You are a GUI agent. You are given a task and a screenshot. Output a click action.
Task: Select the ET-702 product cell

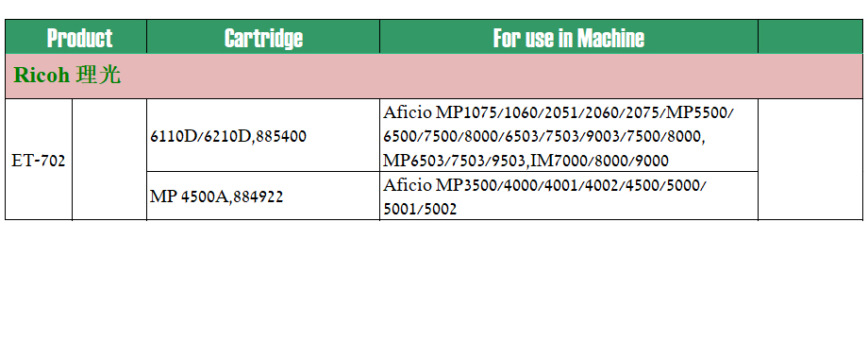coord(39,160)
